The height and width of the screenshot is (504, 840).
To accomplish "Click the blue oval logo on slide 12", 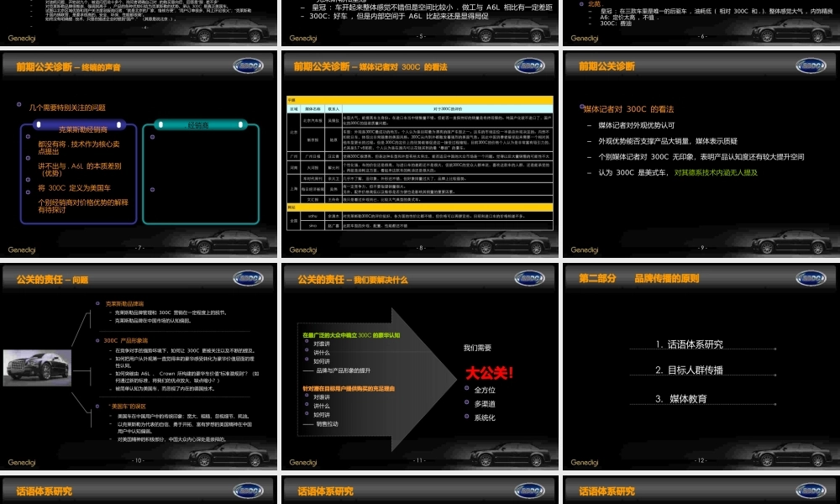I will tap(811, 279).
